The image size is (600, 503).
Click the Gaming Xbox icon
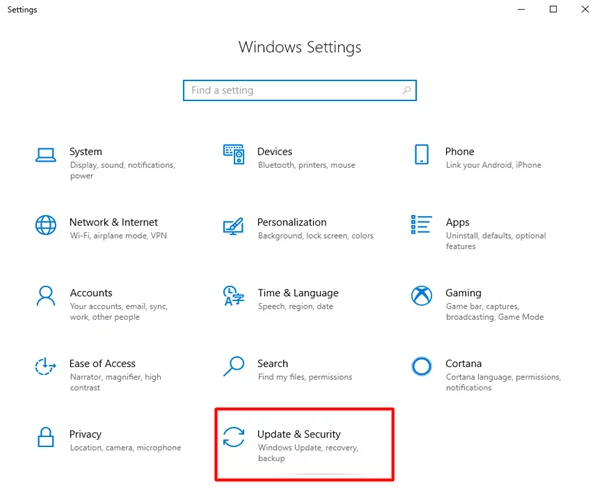pos(422,295)
